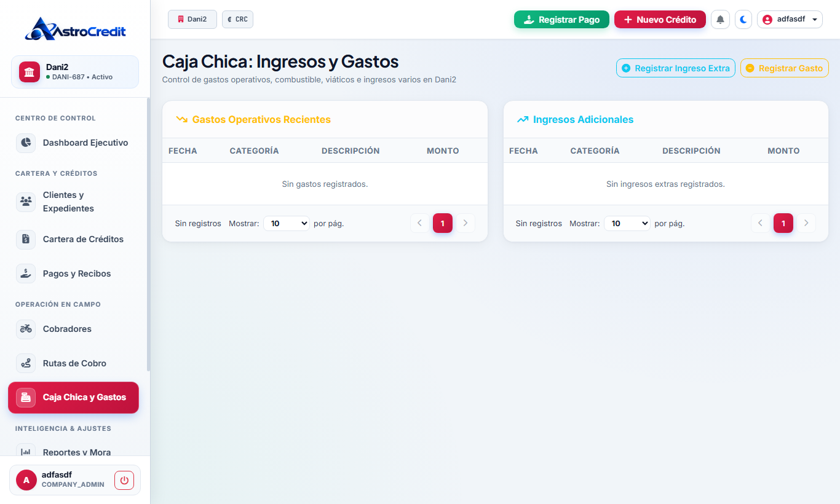The image size is (840, 504).
Task: Click the downward trend icon beside Gastos Operativos
Action: point(181,120)
